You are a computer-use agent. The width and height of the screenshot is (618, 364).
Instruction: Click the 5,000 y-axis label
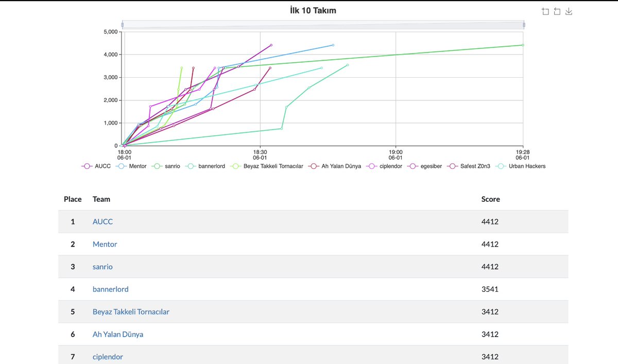click(x=112, y=32)
